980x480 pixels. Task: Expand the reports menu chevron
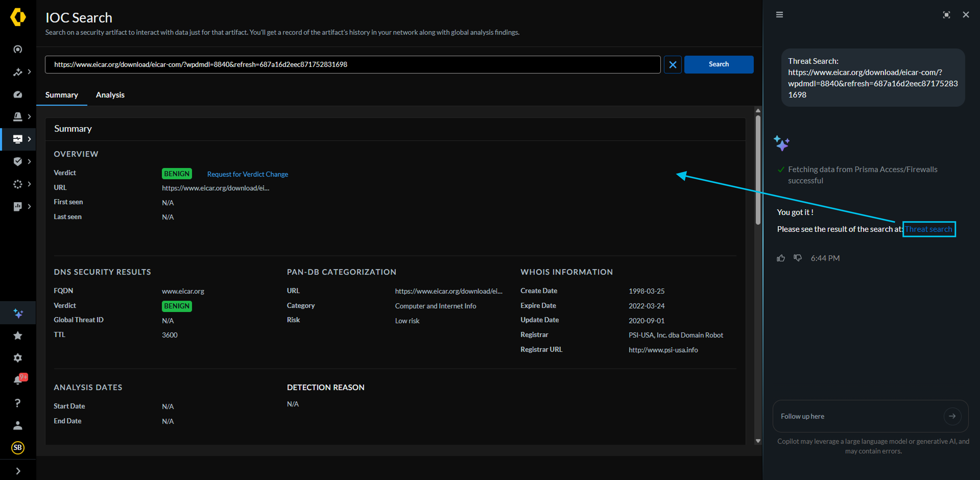point(29,206)
